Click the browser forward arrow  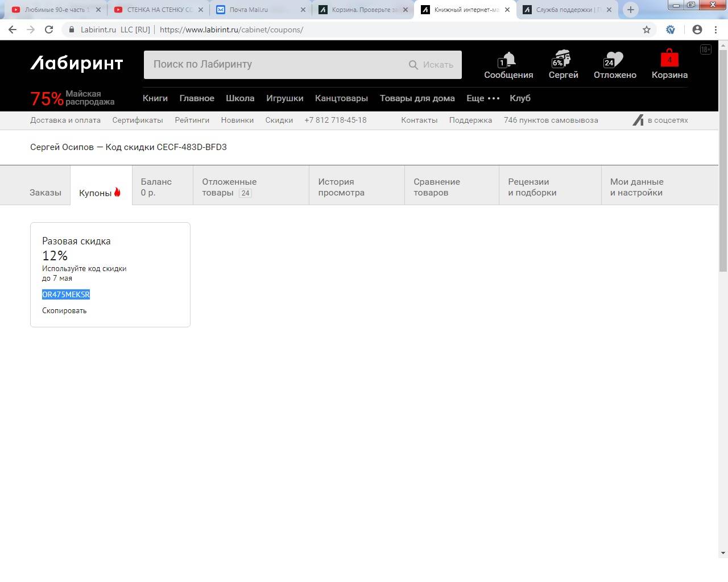click(x=31, y=30)
